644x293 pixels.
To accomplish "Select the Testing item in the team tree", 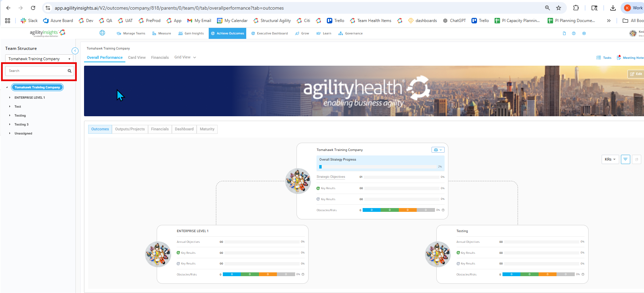I will coord(20,116).
